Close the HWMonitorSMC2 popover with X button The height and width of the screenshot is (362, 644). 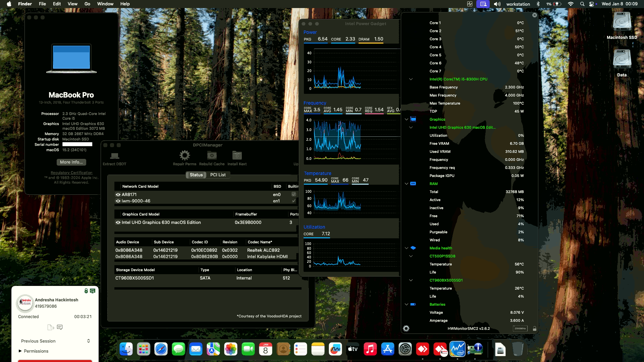[535, 15]
